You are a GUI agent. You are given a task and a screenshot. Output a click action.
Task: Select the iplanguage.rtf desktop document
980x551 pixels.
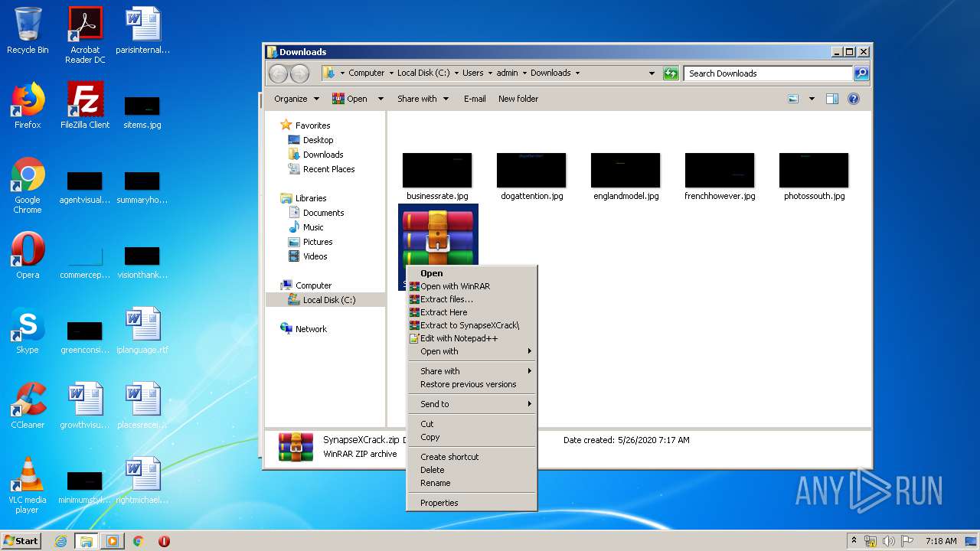pos(142,331)
